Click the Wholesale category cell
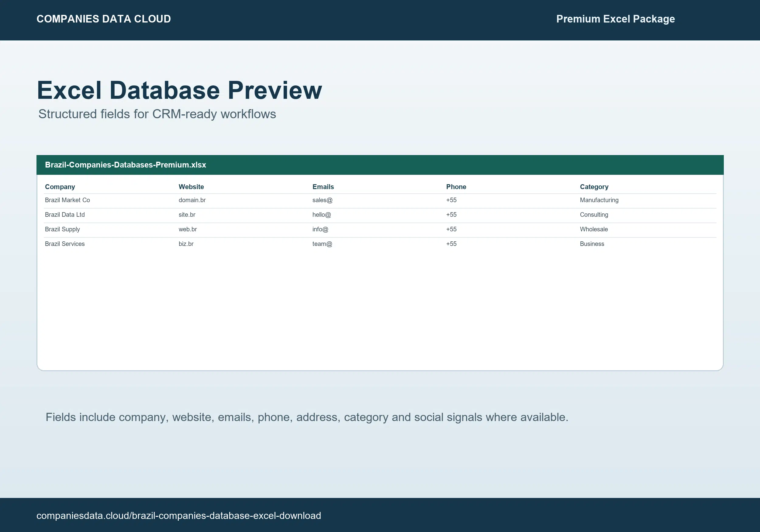 tap(594, 229)
